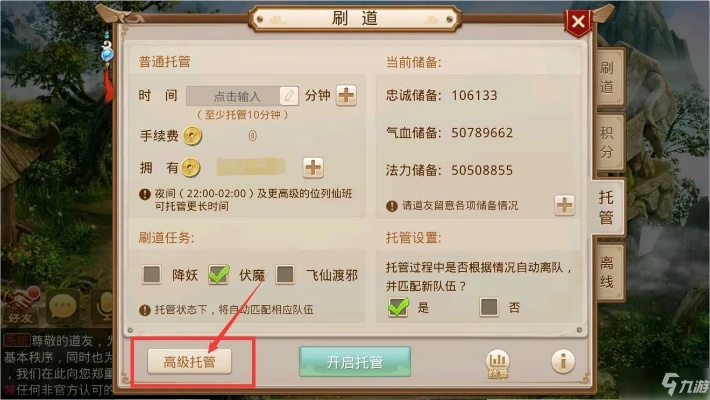Open the 离线 side tab
The height and width of the screenshot is (400, 710).
609,272
